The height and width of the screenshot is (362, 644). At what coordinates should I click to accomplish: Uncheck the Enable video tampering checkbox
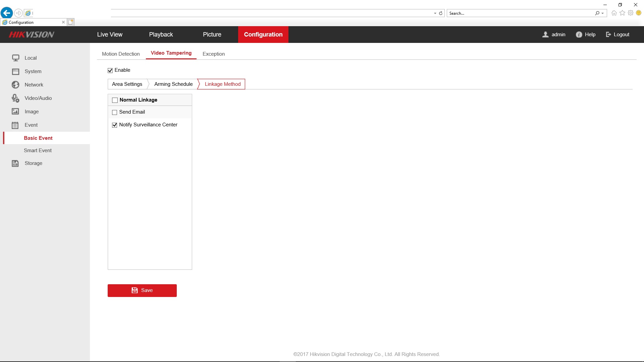[110, 70]
